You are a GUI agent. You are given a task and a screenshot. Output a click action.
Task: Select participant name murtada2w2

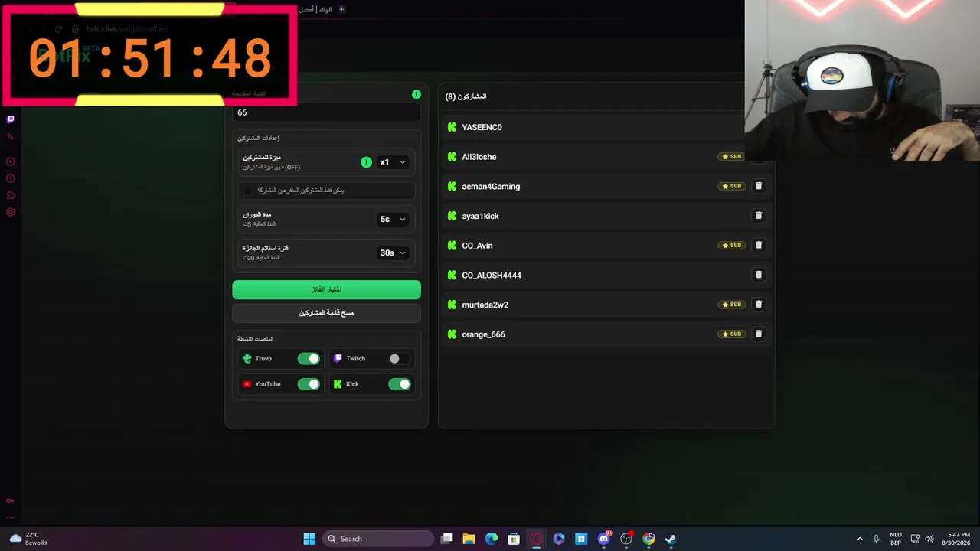(485, 305)
